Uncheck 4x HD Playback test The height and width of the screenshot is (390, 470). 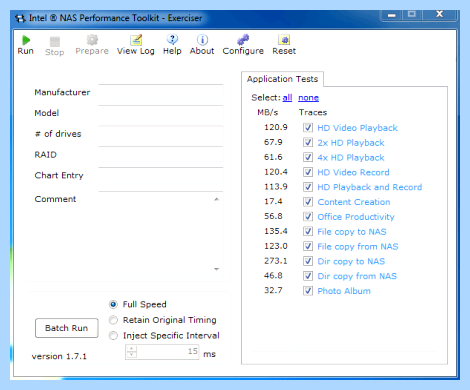pos(308,157)
